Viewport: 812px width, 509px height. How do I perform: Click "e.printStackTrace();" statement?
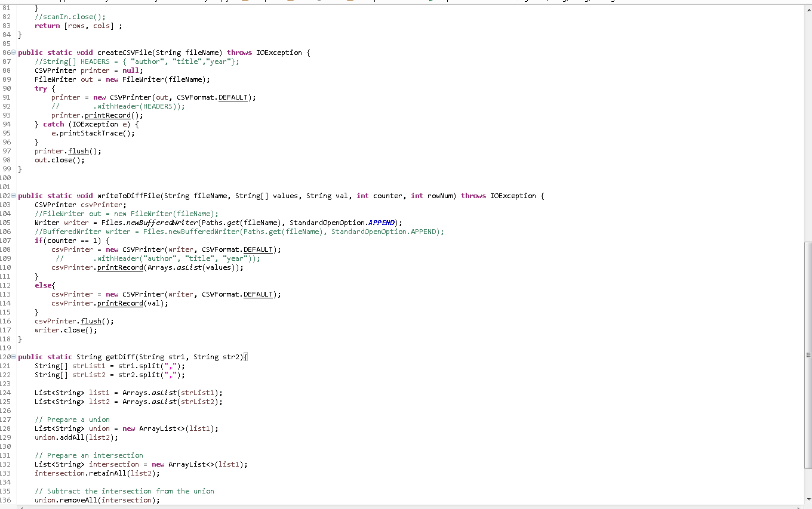click(x=93, y=133)
